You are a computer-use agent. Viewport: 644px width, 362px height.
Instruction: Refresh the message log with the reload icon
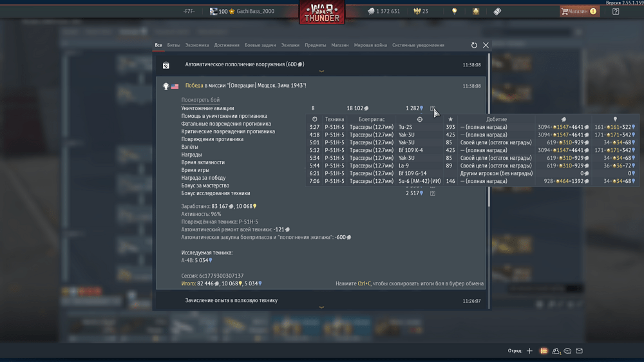(474, 45)
